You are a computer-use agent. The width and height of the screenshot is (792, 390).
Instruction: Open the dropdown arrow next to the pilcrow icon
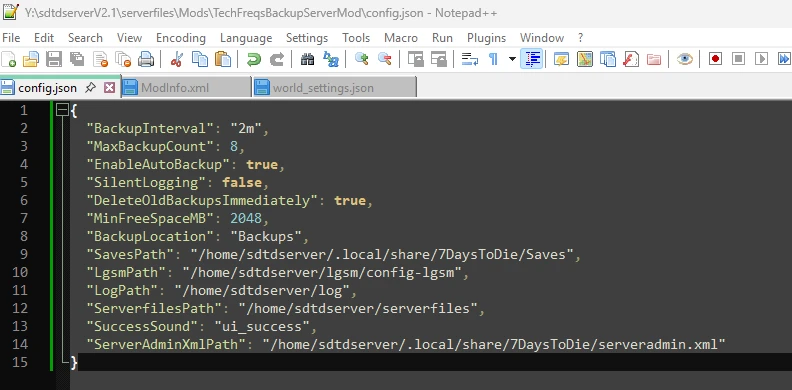click(x=512, y=59)
